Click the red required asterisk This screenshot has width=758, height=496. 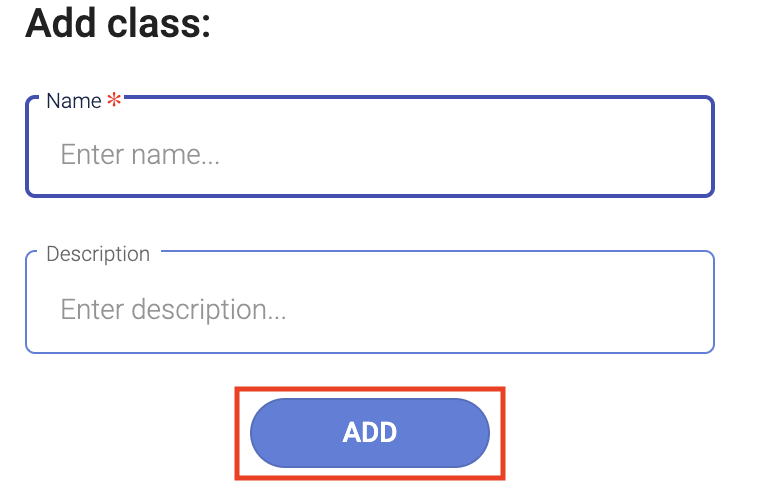point(113,100)
